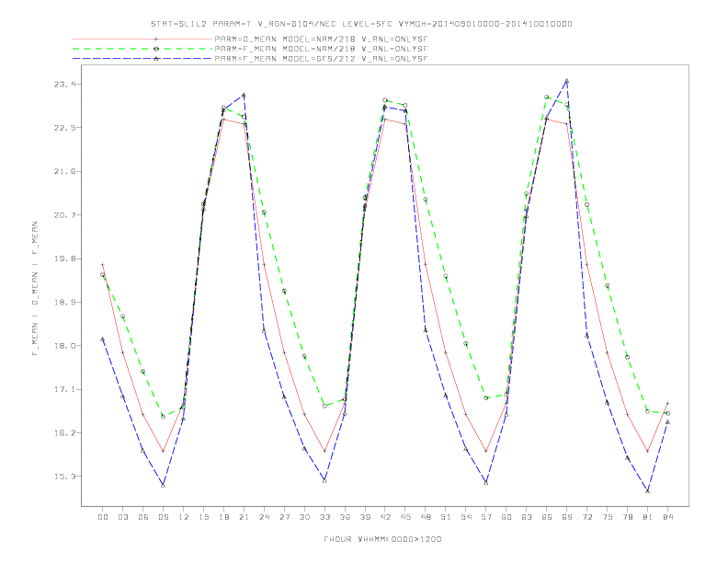Click x-axis tick label 48

[426, 517]
